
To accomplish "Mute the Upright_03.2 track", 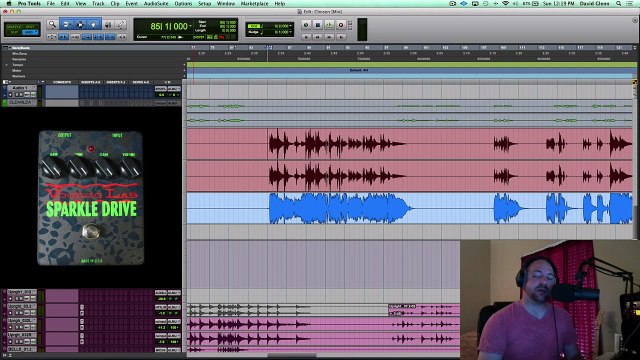I will (21, 313).
